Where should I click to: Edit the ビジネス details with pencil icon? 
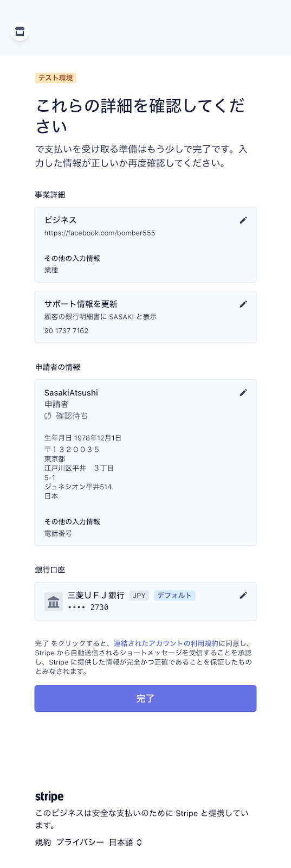[x=243, y=220]
